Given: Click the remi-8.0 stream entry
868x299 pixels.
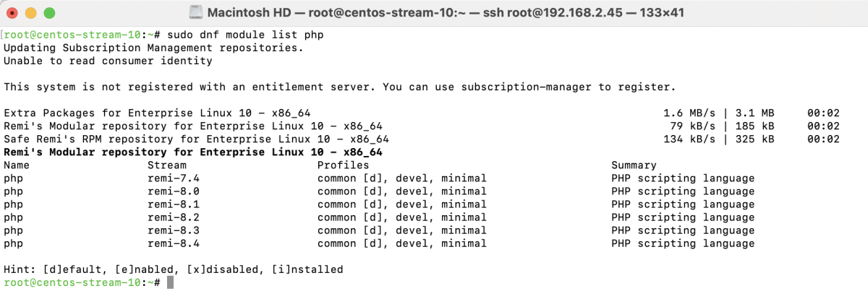Looking at the screenshot, I should pyautogui.click(x=173, y=191).
